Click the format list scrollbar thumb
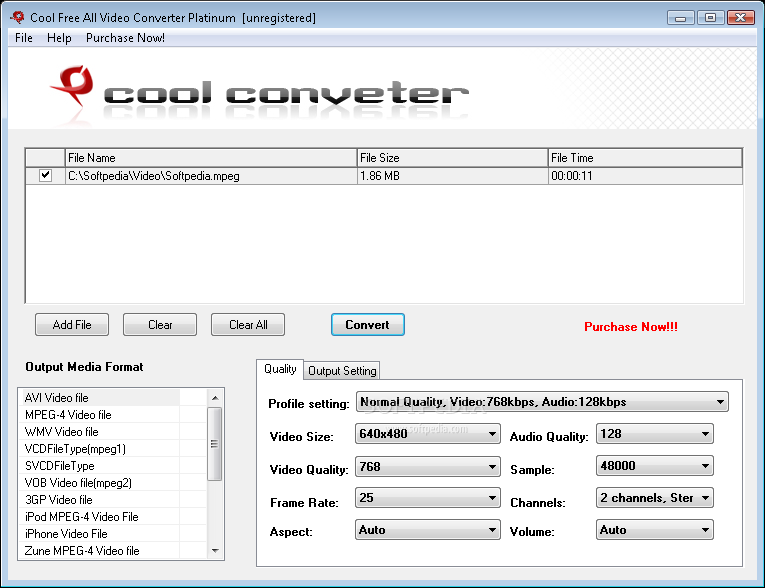The height and width of the screenshot is (588, 765). 215,444
